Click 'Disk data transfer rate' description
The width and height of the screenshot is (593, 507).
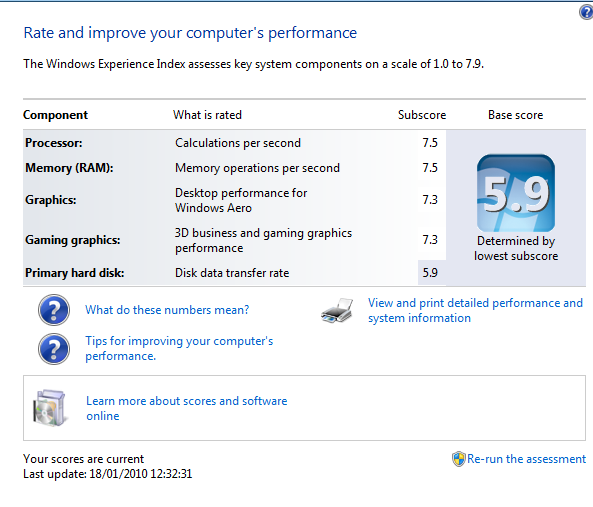click(232, 273)
